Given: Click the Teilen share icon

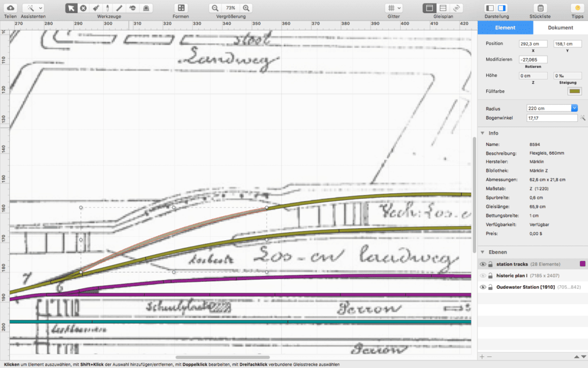Looking at the screenshot, I should click(x=9, y=8).
